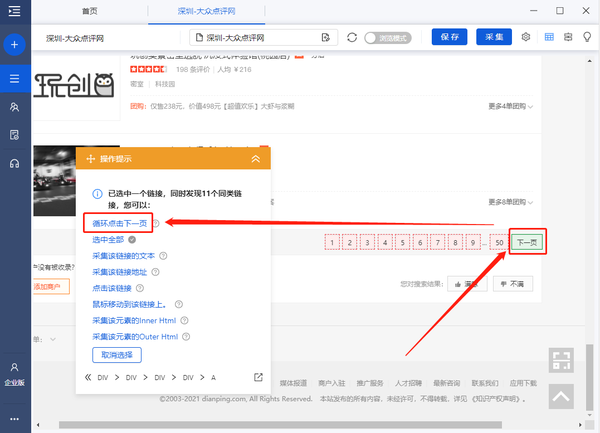The image size is (600, 433).
Task: Open help icon next to Outer Html option
Action: [186, 337]
